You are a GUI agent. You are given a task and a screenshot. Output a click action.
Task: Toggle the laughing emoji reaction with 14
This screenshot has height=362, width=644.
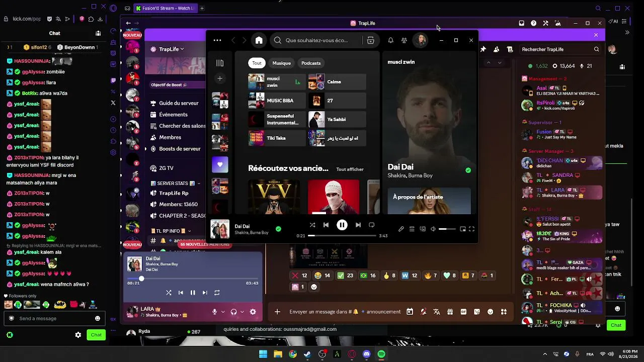coord(322,276)
